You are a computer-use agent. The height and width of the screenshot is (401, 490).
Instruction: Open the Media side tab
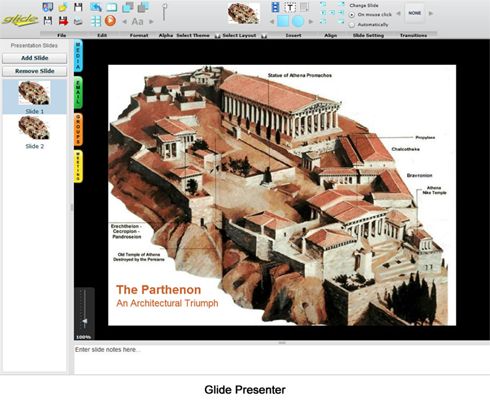pos(78,56)
